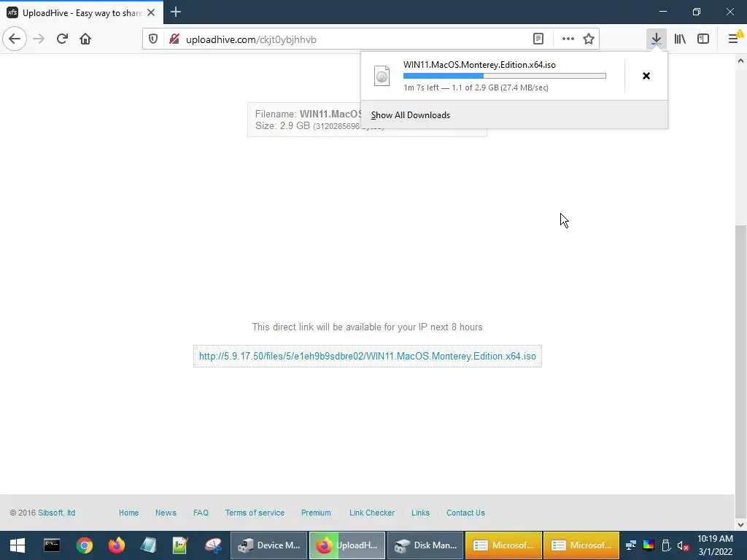Open the pinned notebook app icon in taskbar
Screen dimensions: 747x560
(x=148, y=545)
